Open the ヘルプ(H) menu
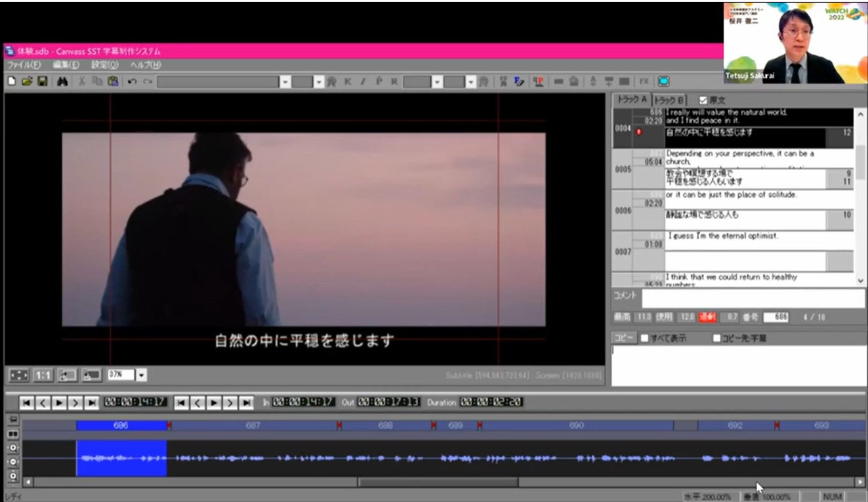Image resolution: width=868 pixels, height=502 pixels. click(145, 65)
